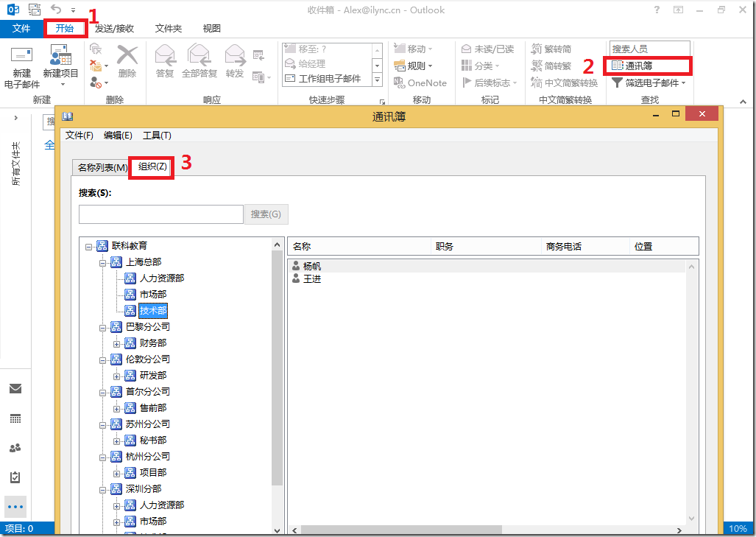Click Unread/Read button
The height and width of the screenshot is (537, 756).
tap(487, 49)
